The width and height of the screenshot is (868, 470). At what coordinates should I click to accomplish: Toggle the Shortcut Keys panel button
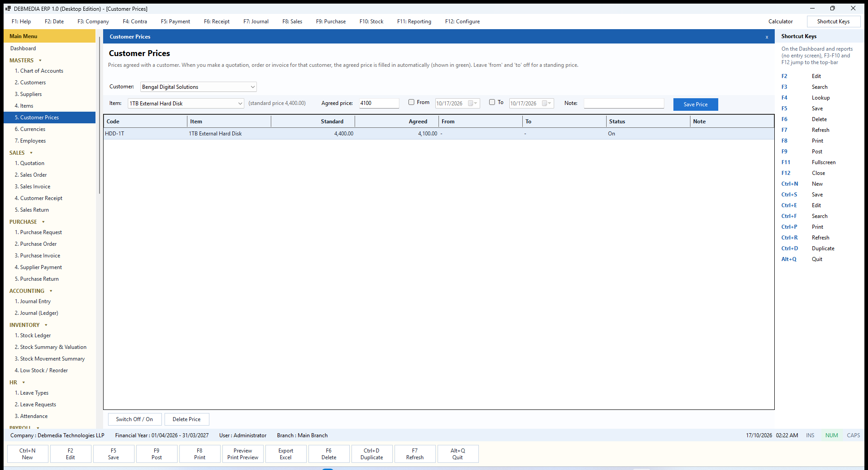[833, 22]
